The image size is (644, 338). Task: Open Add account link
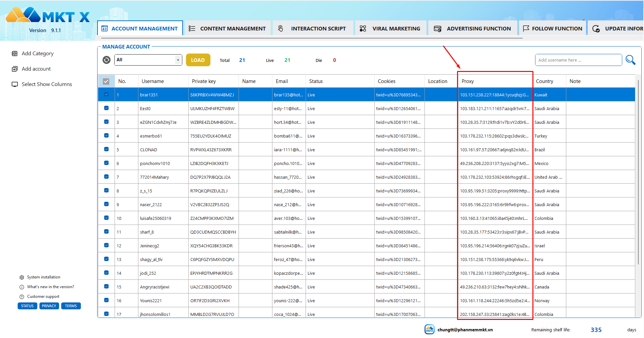pos(36,69)
